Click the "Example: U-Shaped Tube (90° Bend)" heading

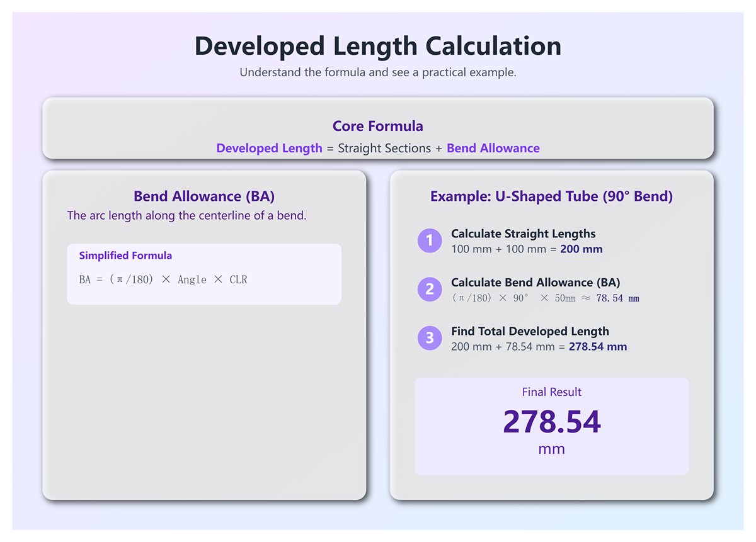[551, 196]
